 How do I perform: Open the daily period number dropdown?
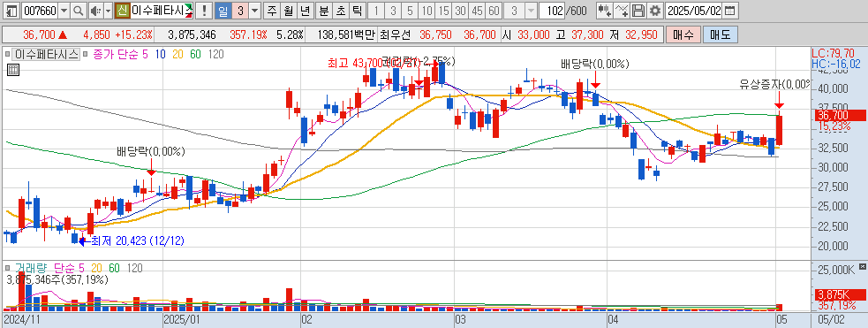point(254,11)
